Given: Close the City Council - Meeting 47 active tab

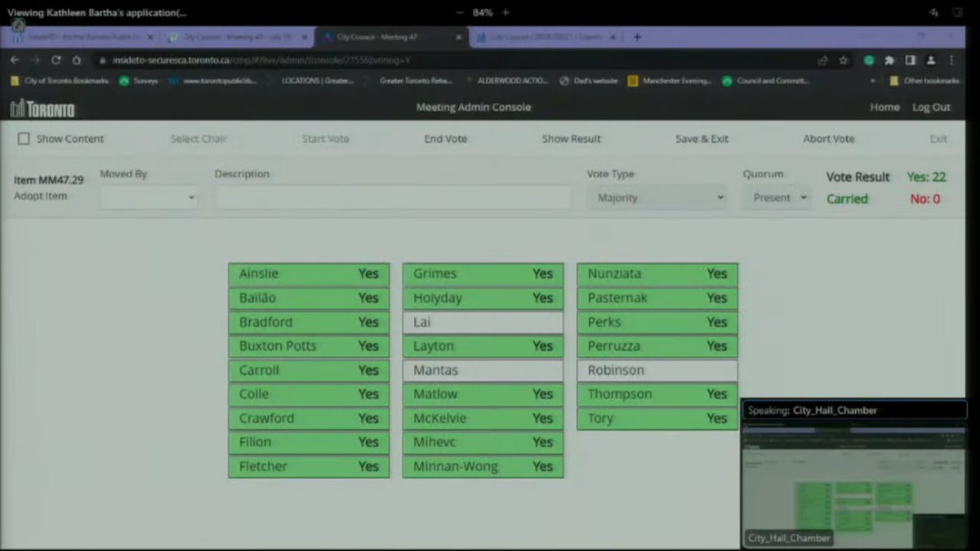Looking at the screenshot, I should point(458,37).
